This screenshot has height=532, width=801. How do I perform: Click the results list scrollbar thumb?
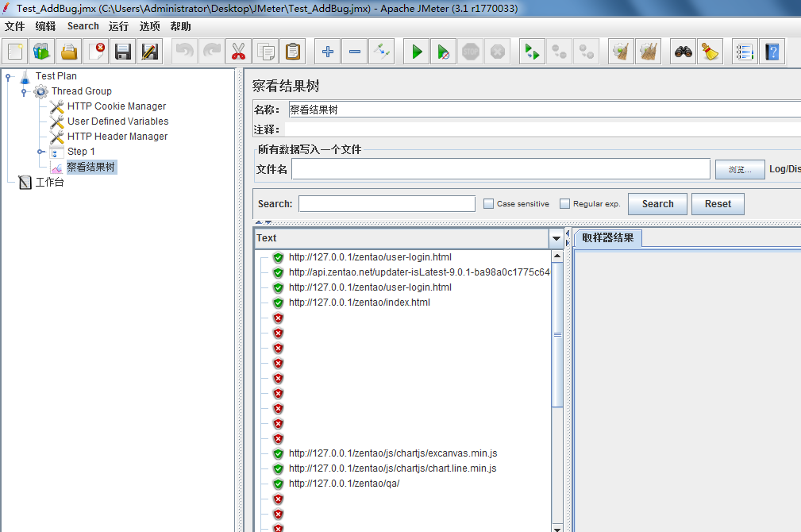pyautogui.click(x=557, y=335)
